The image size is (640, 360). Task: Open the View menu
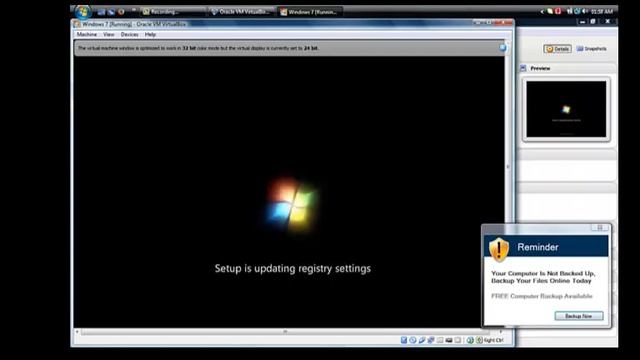[109, 35]
